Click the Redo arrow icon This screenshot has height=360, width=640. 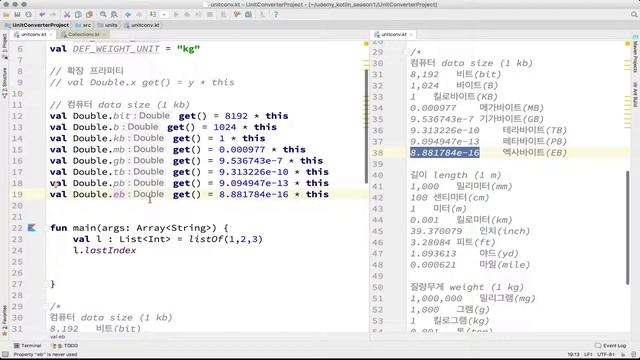click(53, 14)
